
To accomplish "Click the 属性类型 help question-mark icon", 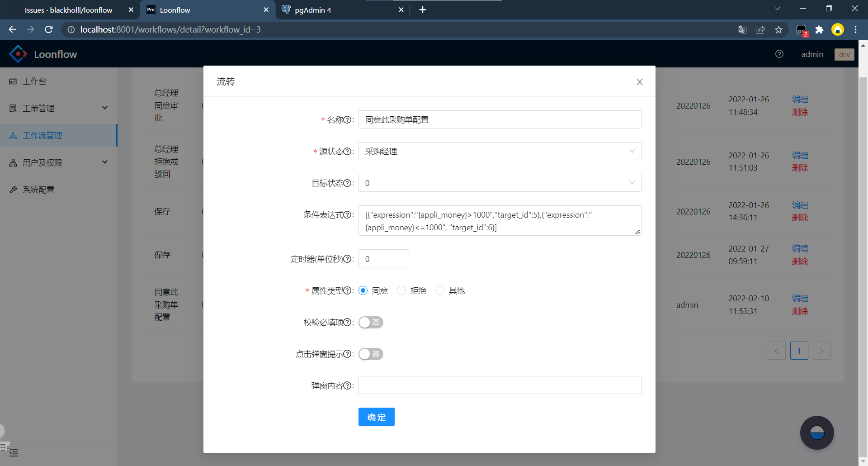I will (x=347, y=291).
